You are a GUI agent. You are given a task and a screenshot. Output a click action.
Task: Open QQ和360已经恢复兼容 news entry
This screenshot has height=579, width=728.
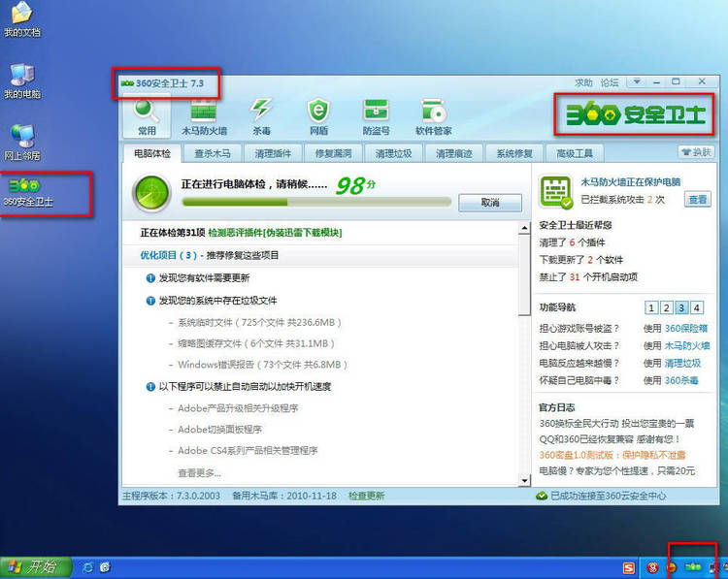(x=610, y=439)
